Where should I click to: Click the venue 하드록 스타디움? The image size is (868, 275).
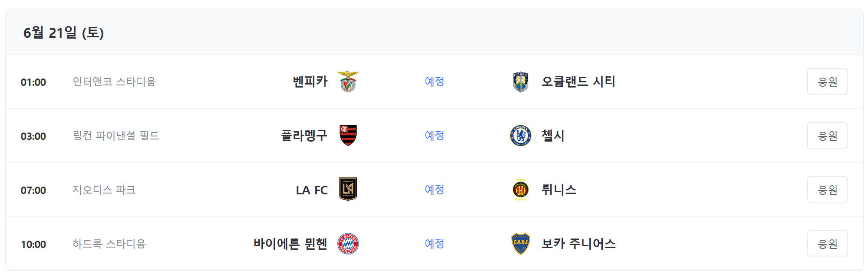pyautogui.click(x=109, y=243)
